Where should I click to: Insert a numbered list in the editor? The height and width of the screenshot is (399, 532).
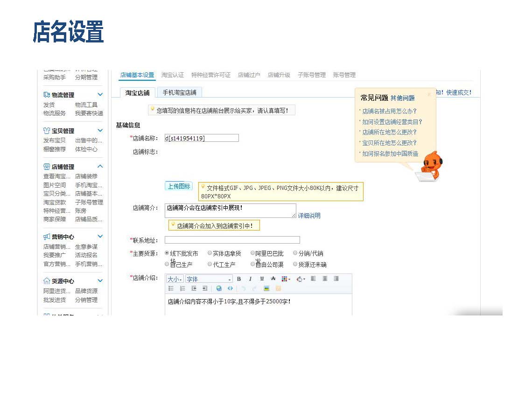182,288
